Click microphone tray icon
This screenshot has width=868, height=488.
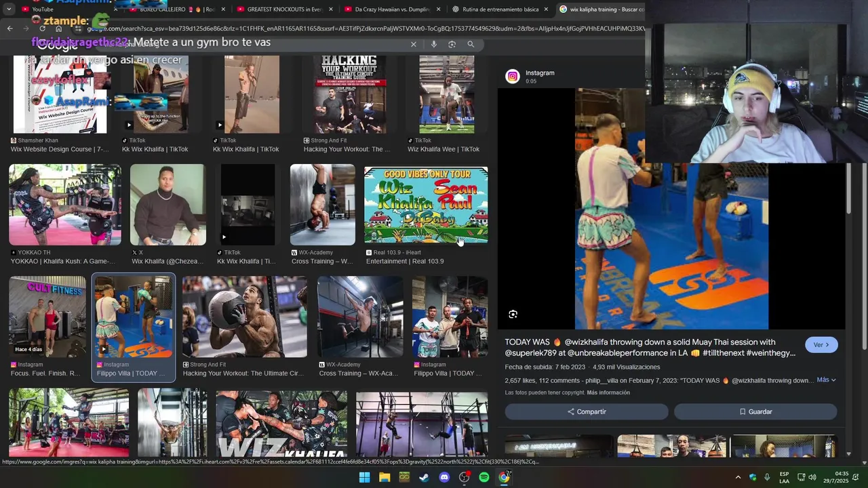tap(767, 477)
